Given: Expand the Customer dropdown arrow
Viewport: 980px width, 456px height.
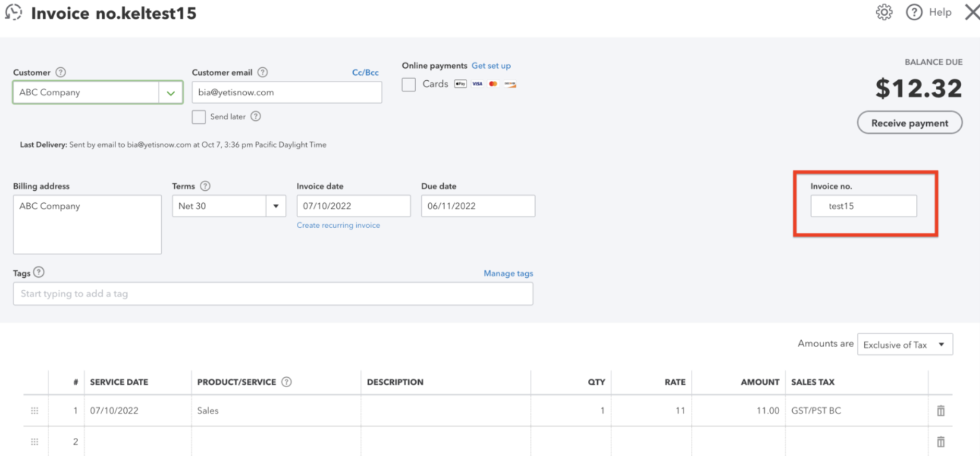Looking at the screenshot, I should 171,93.
